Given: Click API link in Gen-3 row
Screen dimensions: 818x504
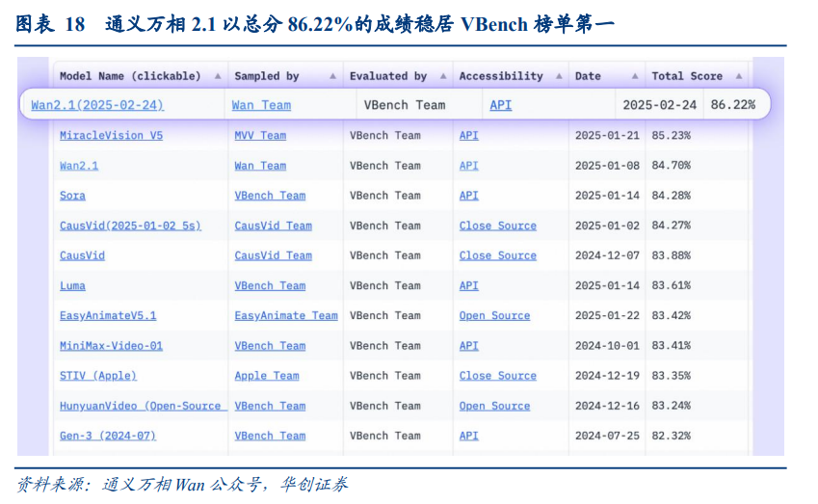Looking at the screenshot, I should click(x=468, y=436).
